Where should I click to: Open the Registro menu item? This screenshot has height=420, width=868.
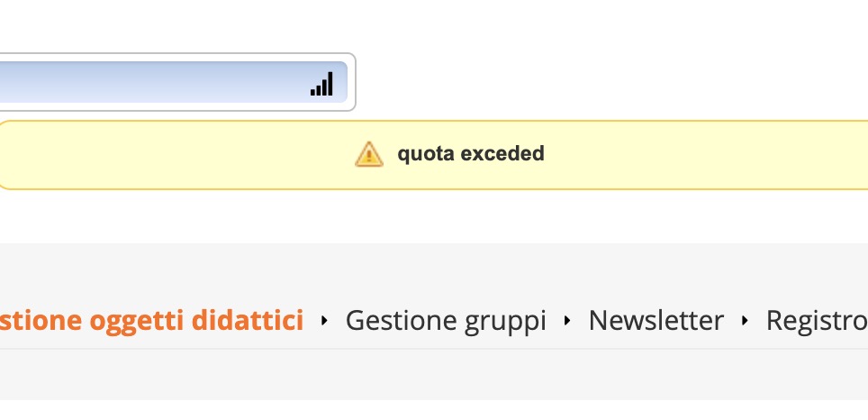pos(816,320)
